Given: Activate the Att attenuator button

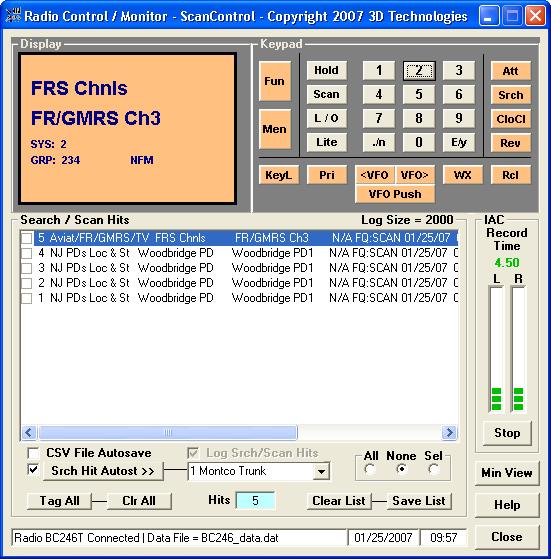Looking at the screenshot, I should click(x=510, y=71).
